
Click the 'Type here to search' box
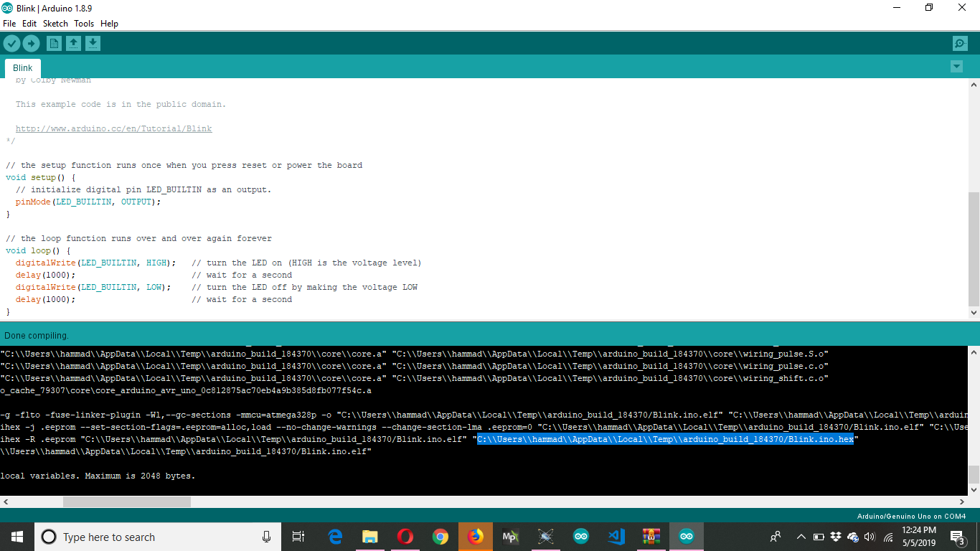click(x=158, y=537)
